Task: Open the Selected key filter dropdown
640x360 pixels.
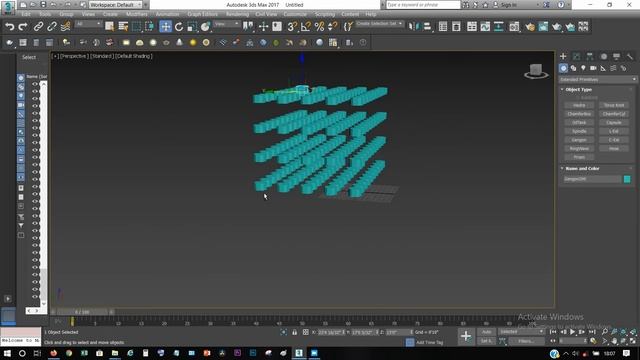Action: click(521, 332)
